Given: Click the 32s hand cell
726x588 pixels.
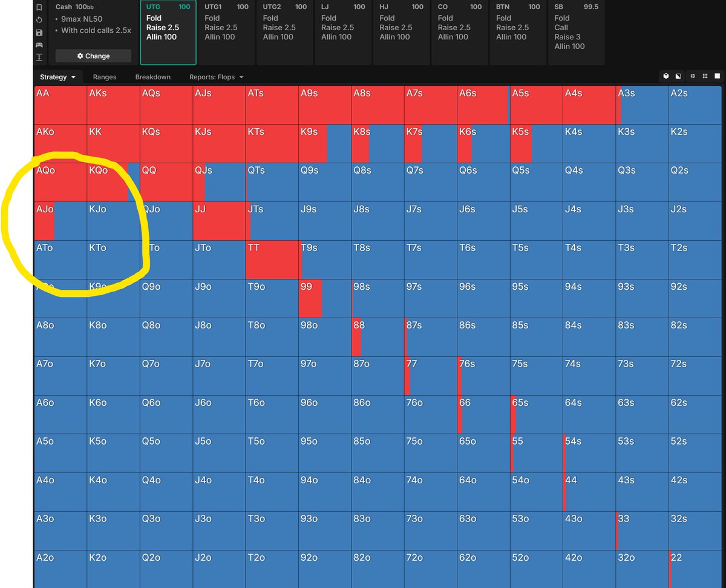Looking at the screenshot, I should (x=695, y=531).
